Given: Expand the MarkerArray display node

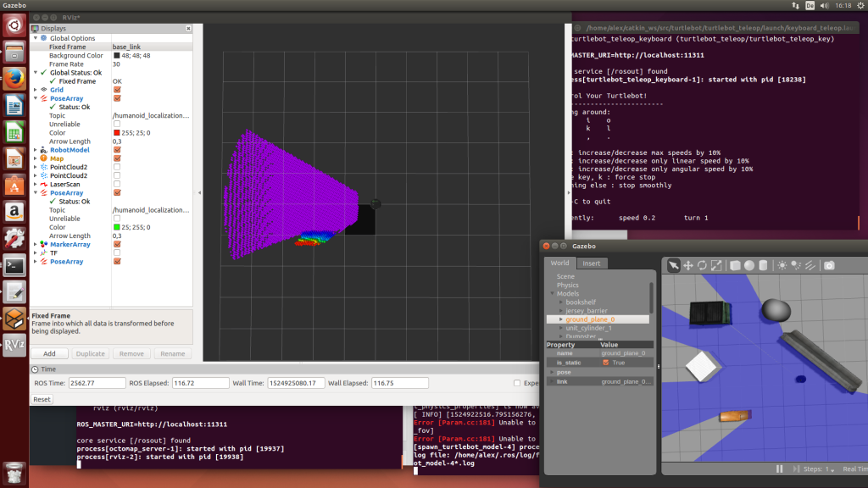Looking at the screenshot, I should point(36,244).
